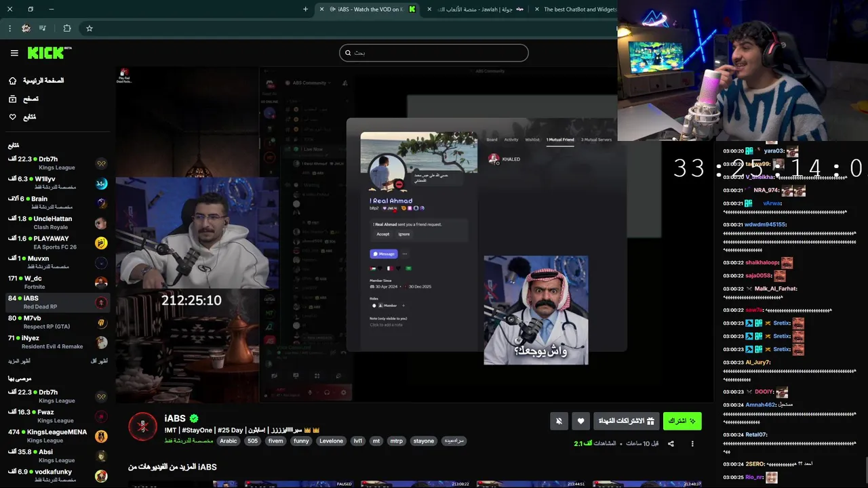Click the Ignore button in Discord profile
This screenshot has width=868, height=488.
click(x=404, y=235)
